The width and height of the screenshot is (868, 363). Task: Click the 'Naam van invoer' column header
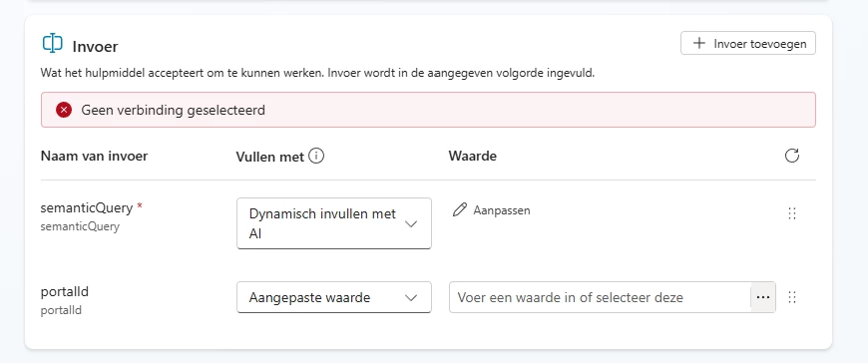[94, 156]
